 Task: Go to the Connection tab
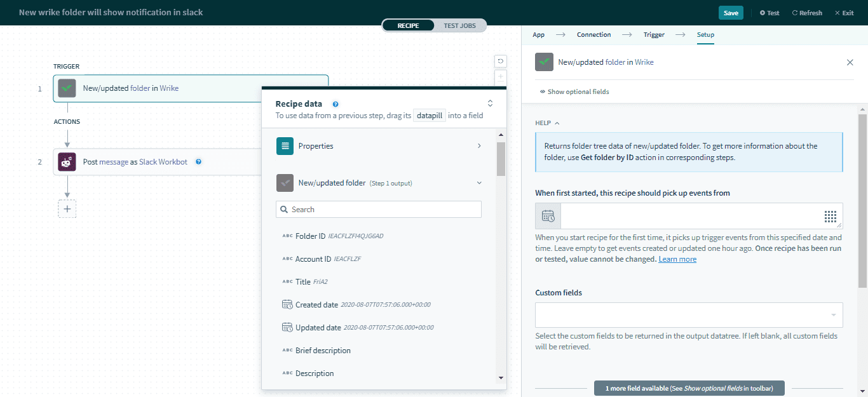point(593,35)
